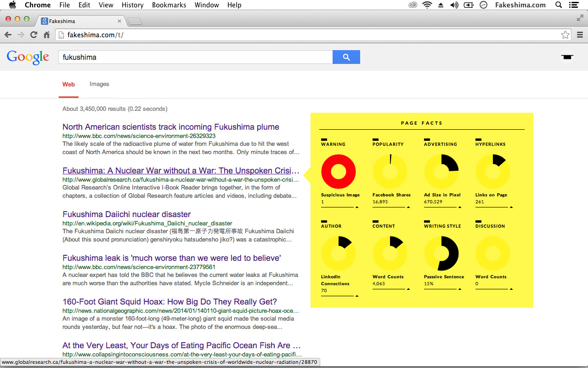This screenshot has width=588, height=368.
Task: Click the Discussion donut chart
Action: pos(493,253)
